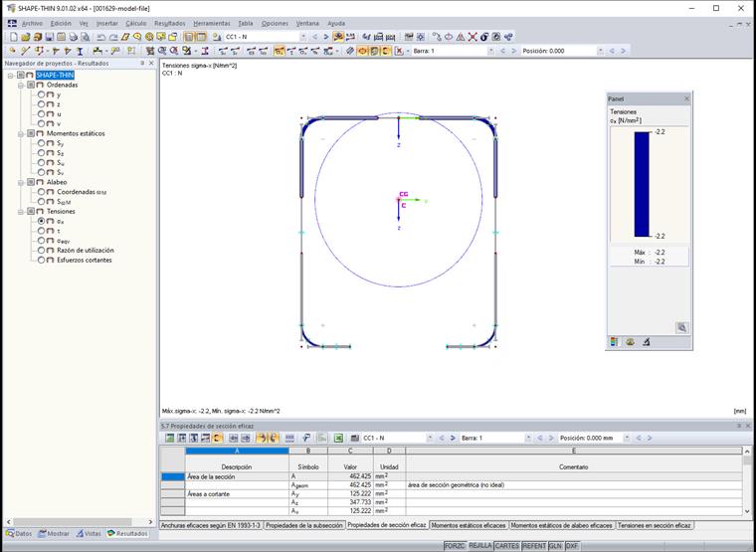Click the blue stress color bar in Panel
756x552 pixels.
[642, 184]
